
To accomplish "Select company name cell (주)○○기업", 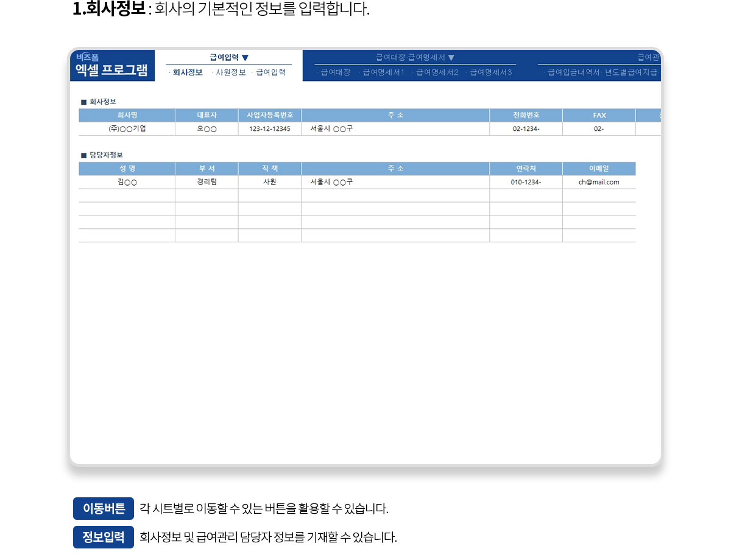I will [127, 129].
